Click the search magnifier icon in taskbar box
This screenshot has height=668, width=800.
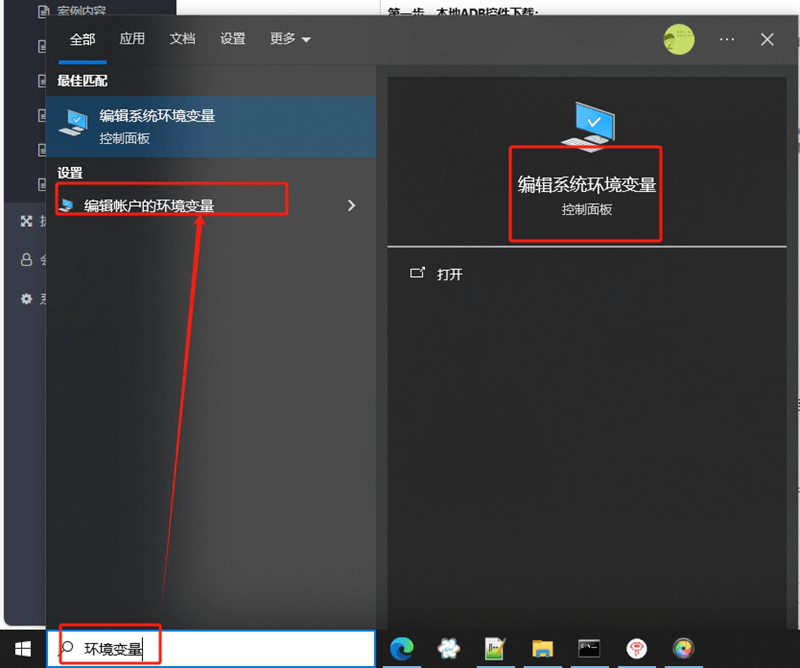pos(67,649)
